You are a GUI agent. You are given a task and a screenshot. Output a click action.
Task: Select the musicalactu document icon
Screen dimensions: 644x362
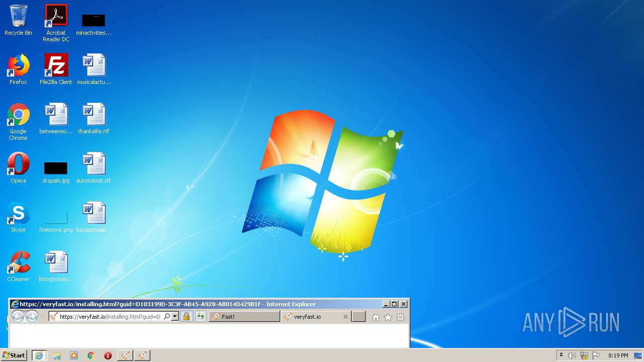pos(94,69)
